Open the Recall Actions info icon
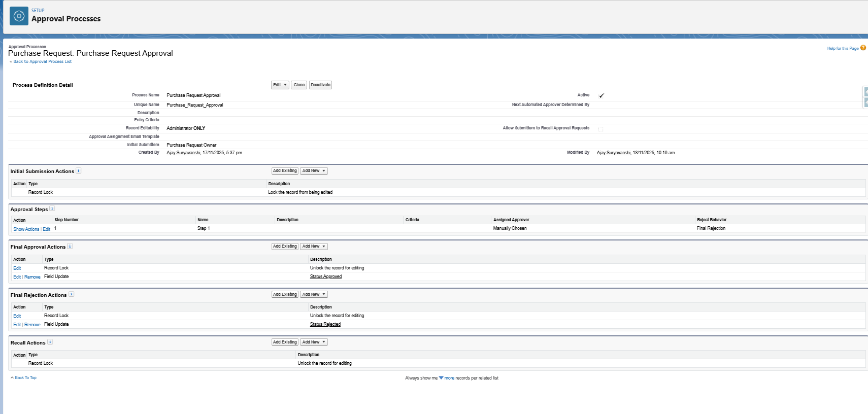Image resolution: width=868 pixels, height=414 pixels. click(x=50, y=342)
